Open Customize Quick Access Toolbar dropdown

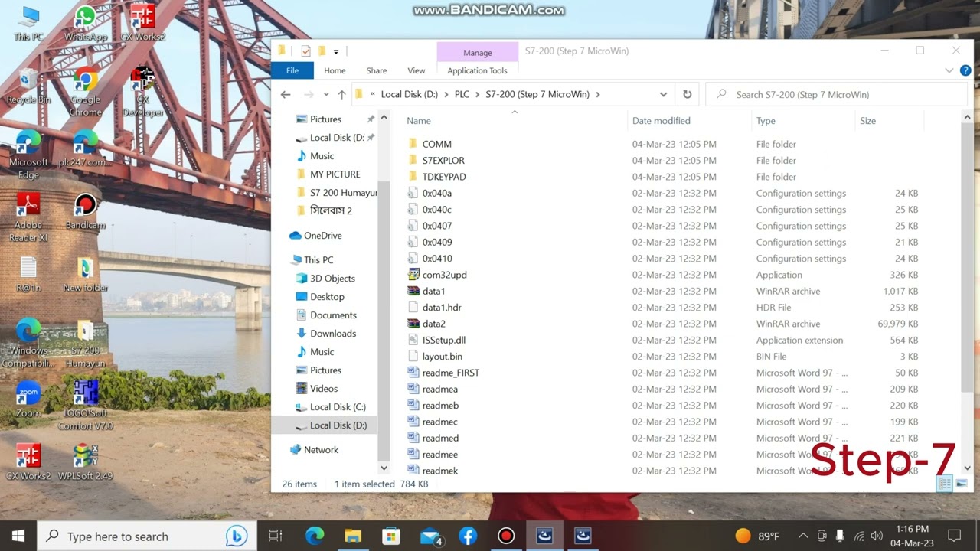pos(336,51)
